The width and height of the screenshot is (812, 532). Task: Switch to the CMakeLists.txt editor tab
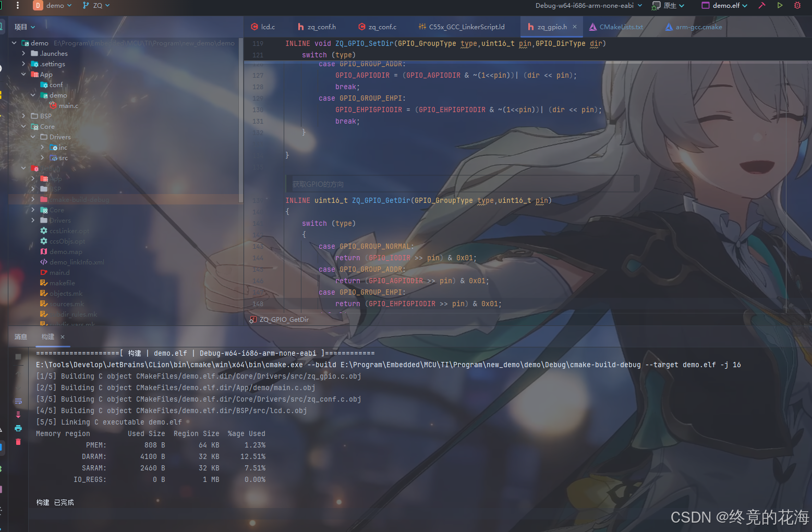point(616,27)
